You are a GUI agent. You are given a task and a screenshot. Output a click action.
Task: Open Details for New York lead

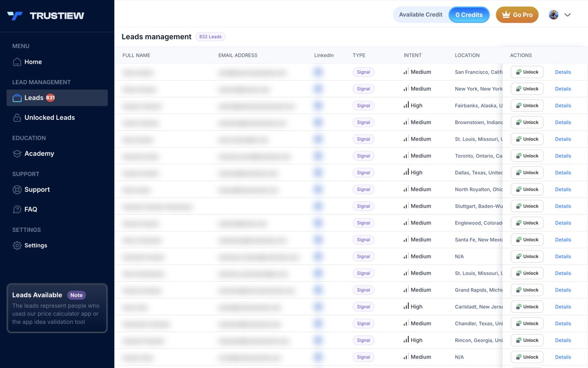[x=563, y=89]
